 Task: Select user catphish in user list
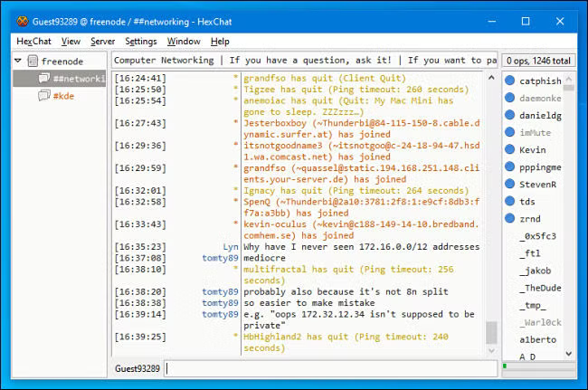pos(540,81)
